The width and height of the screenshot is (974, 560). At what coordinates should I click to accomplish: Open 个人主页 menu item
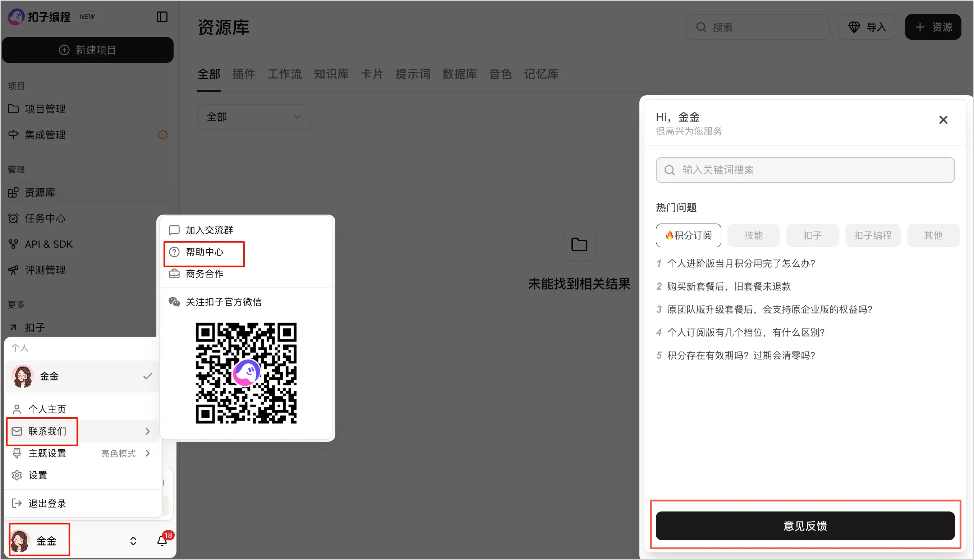coord(82,409)
